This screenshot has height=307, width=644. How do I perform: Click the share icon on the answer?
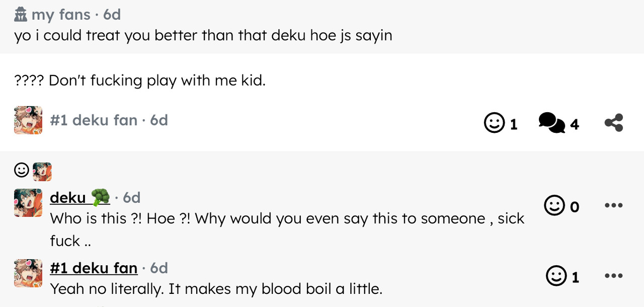pos(613,123)
